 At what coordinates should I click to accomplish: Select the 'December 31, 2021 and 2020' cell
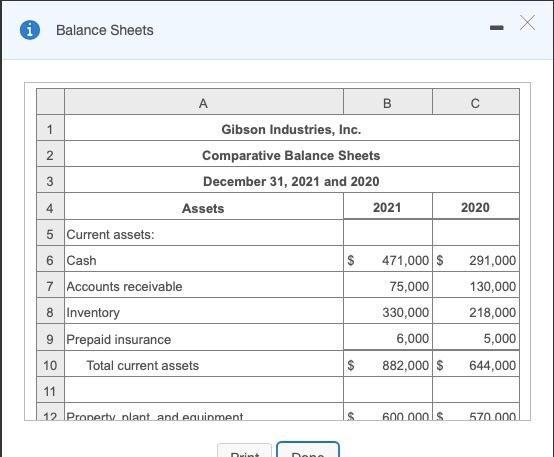[292, 181]
